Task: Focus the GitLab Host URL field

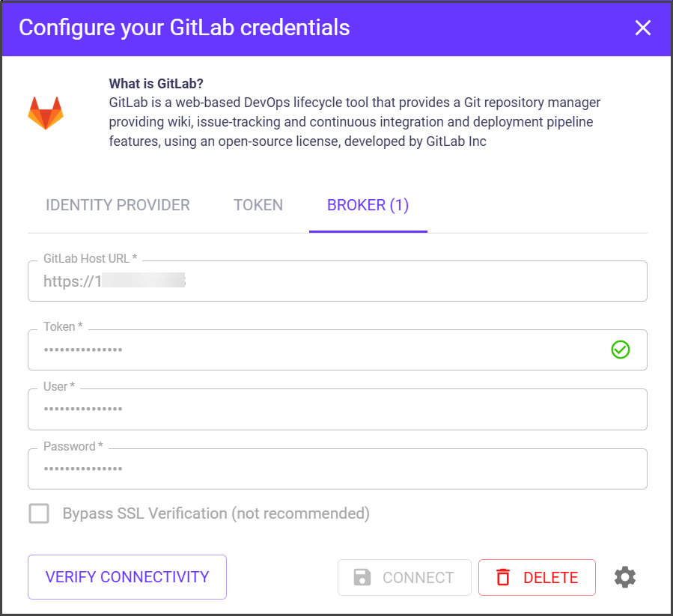Action: click(337, 281)
